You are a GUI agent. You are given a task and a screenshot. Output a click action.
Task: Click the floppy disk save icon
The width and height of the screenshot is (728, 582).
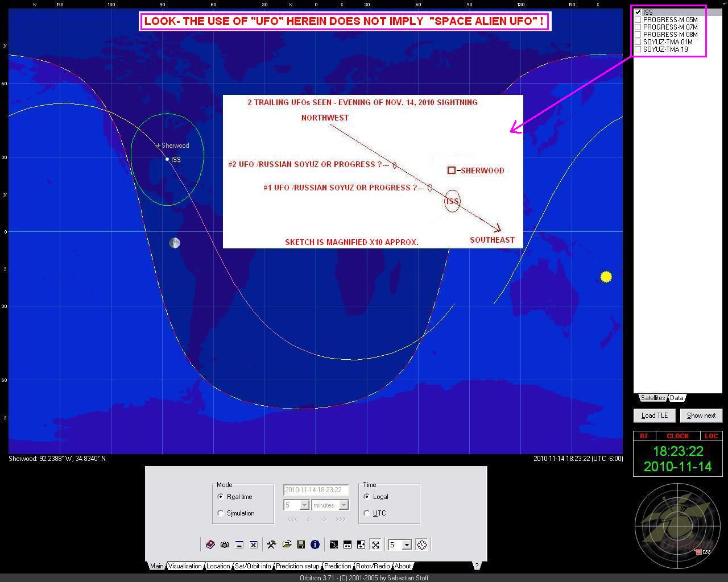pos(301,544)
